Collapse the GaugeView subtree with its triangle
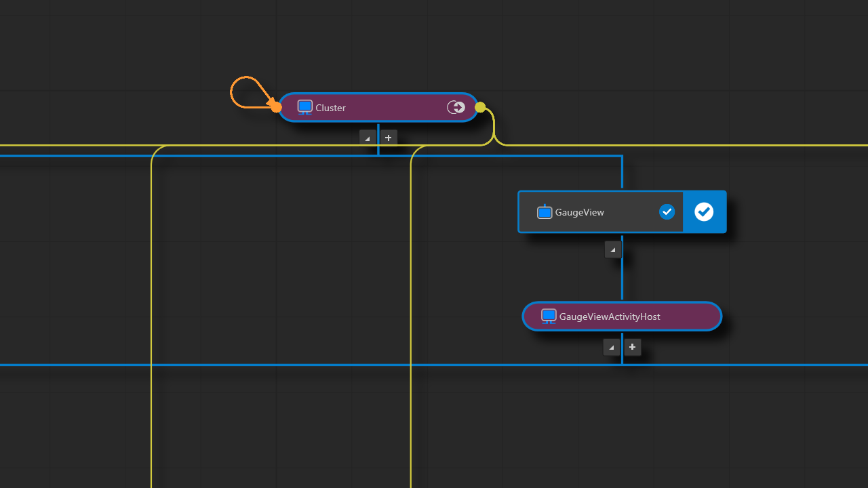This screenshot has width=868, height=488. 613,249
